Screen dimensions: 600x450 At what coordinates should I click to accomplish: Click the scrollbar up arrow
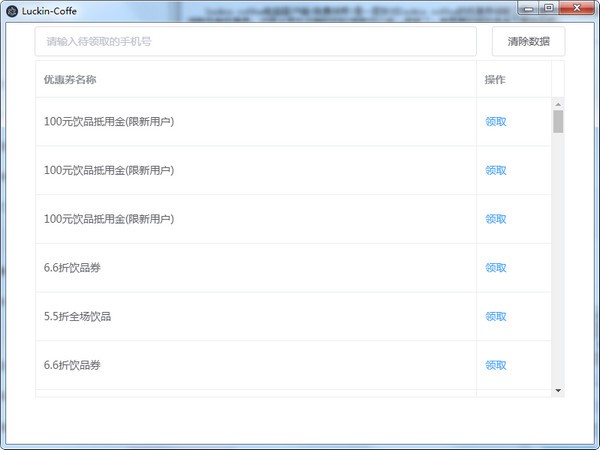click(x=558, y=104)
